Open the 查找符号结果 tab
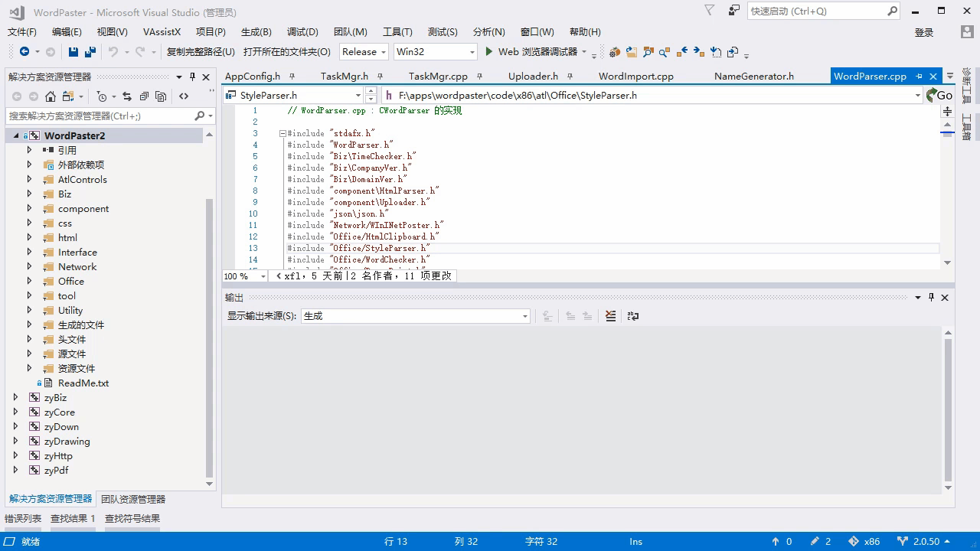980x551 pixels. [132, 519]
